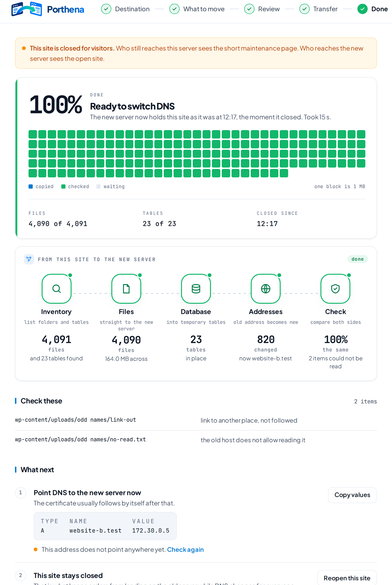Image resolution: width=392 pixels, height=585 pixels.
Task: Click the 2 items count label
Action: point(365,401)
